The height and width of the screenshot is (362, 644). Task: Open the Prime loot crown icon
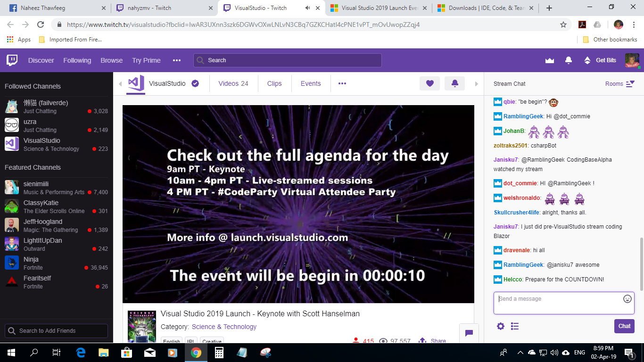(549, 60)
